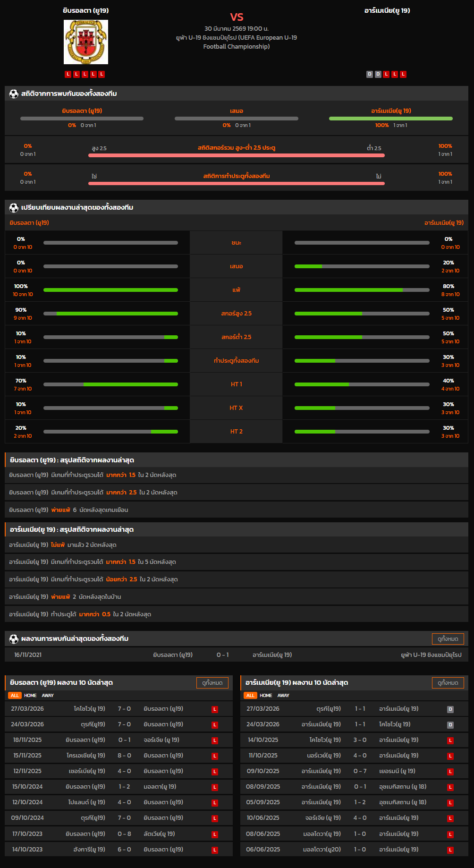Select HOME filter in Armenia last 10 matches
Viewport: 474px width, 868px height.
(x=266, y=696)
